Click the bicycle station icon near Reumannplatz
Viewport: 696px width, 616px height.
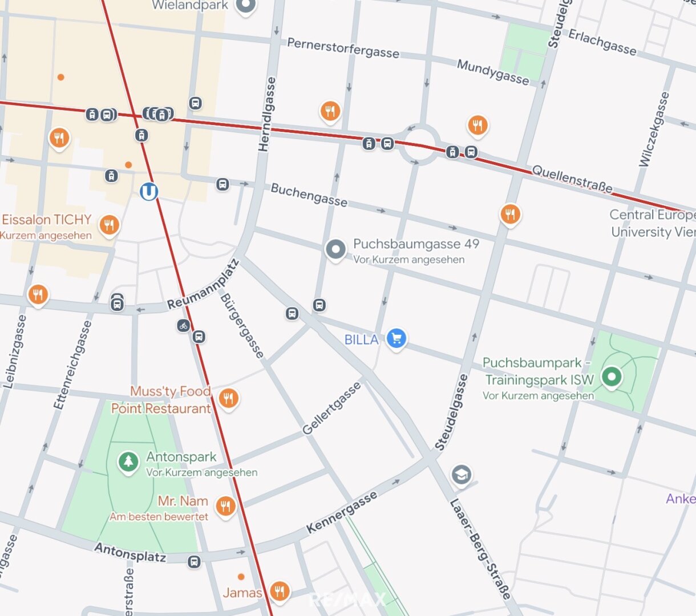pos(183,326)
